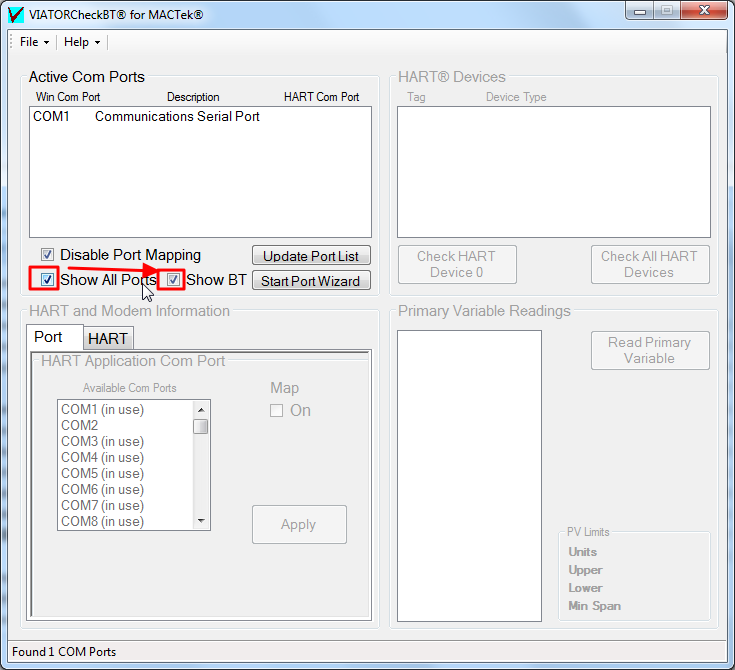This screenshot has height=670, width=735.
Task: Click the Apply button
Action: coord(299,524)
